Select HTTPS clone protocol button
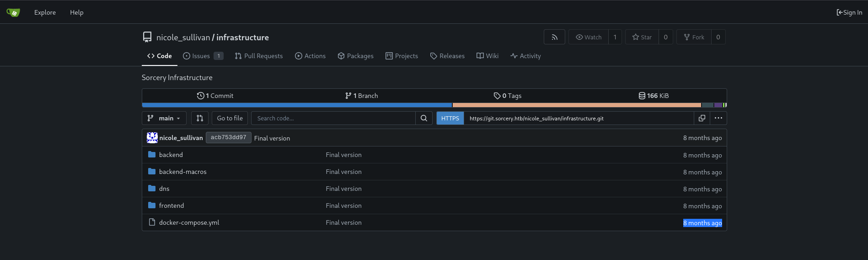 tap(450, 118)
